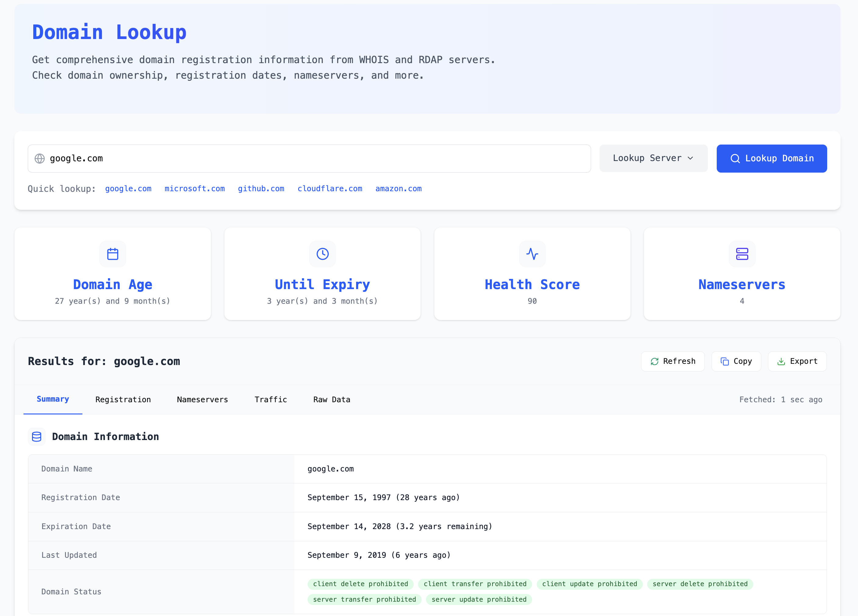Click the server icon above Nameservers
The image size is (858, 616).
(741, 254)
